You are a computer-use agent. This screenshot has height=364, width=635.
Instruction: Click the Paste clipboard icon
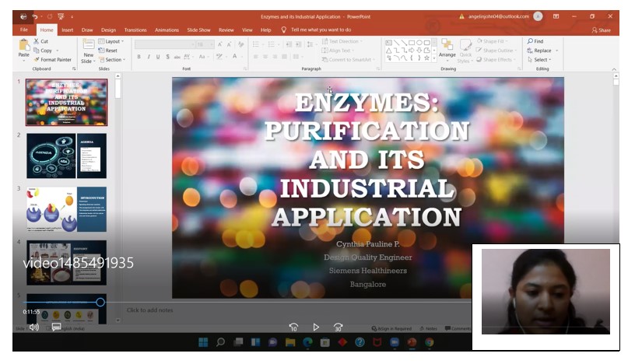coord(23,45)
